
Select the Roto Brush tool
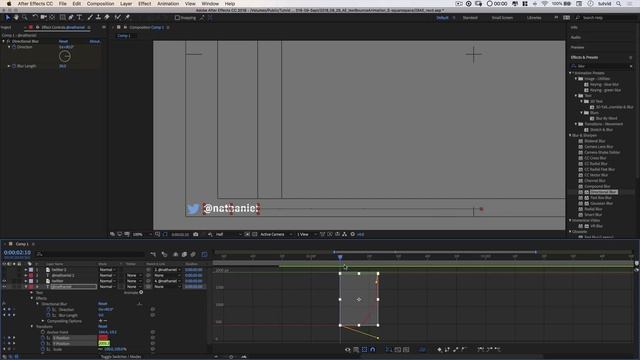118,18
